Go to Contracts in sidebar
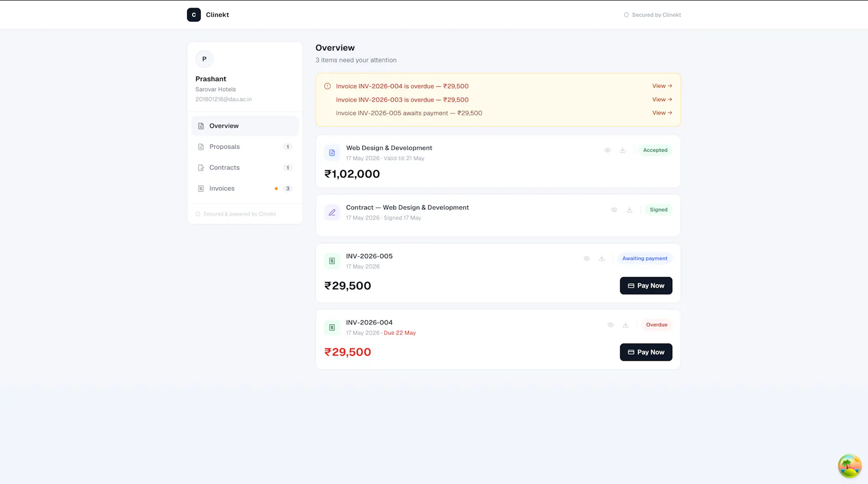868x484 pixels. tap(245, 168)
